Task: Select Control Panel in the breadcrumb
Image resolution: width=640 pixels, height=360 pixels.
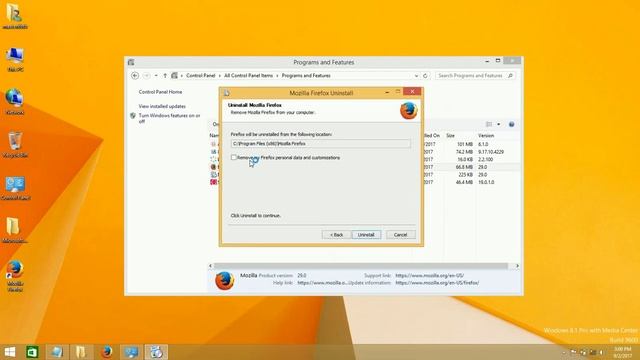Action: pos(200,76)
